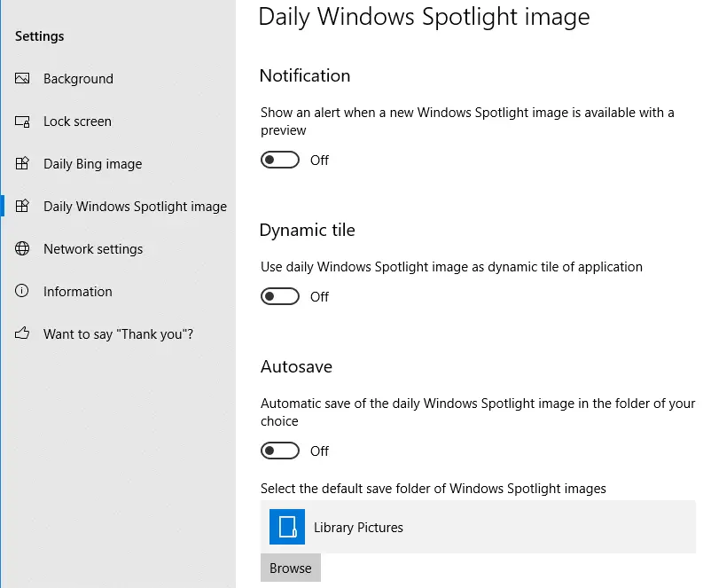The width and height of the screenshot is (703, 588).
Task: Switch on the Autosave toggle
Action: [280, 451]
